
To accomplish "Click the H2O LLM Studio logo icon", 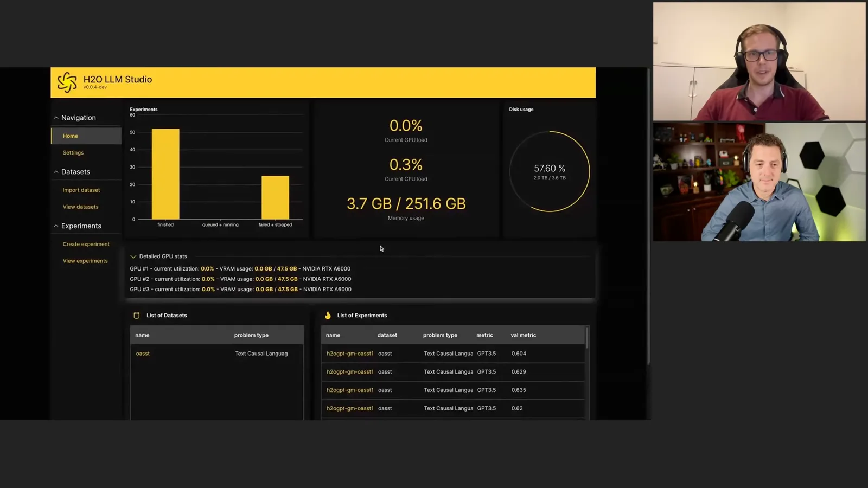I will (x=67, y=82).
